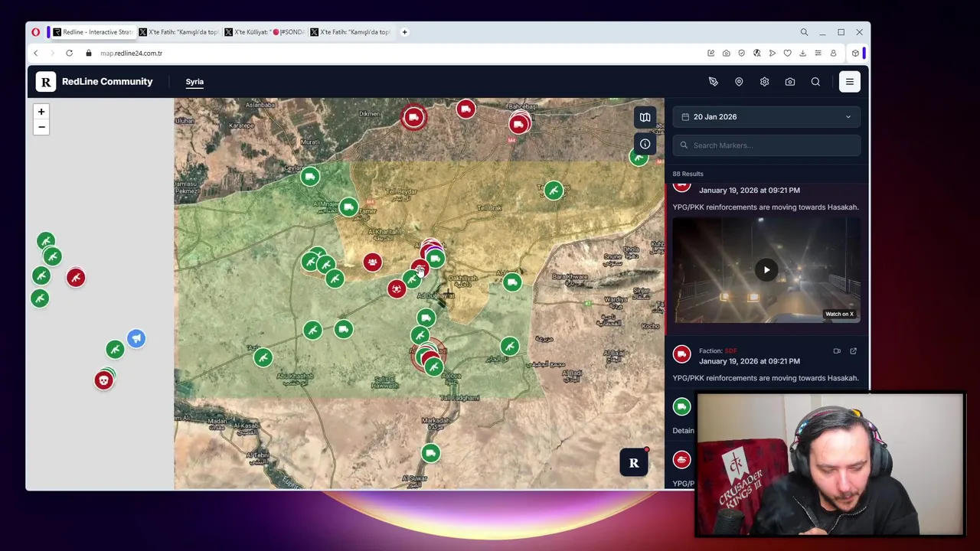Select red truck icon beside Faction SDF
This screenshot has width=980, height=551.
pos(681,354)
